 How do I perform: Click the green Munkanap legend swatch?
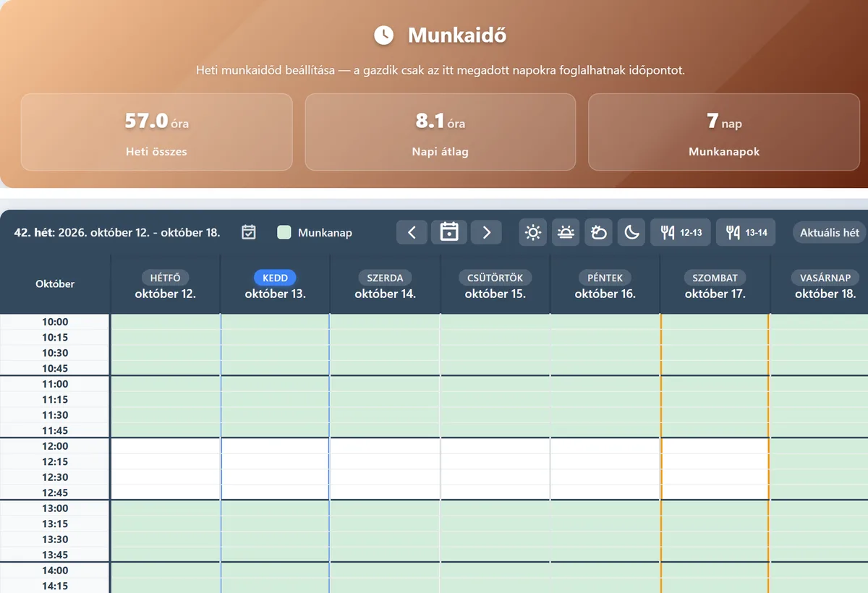pyautogui.click(x=284, y=232)
